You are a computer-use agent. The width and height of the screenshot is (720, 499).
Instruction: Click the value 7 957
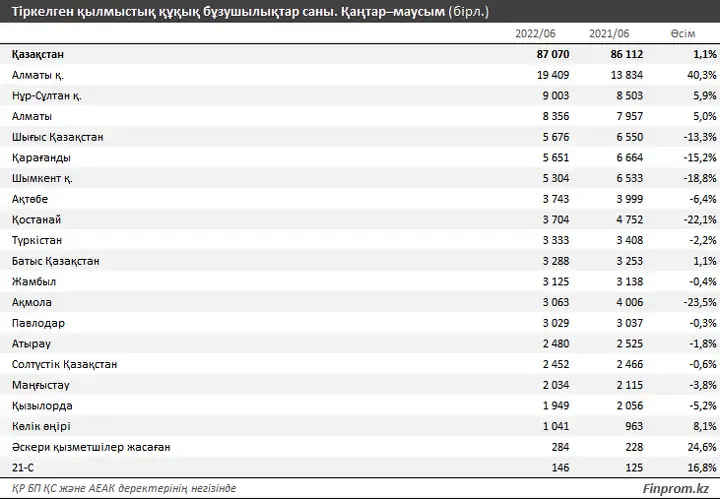tap(630, 116)
